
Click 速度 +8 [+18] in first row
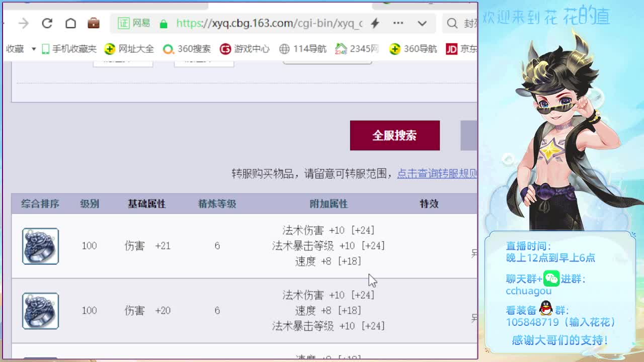tap(329, 261)
